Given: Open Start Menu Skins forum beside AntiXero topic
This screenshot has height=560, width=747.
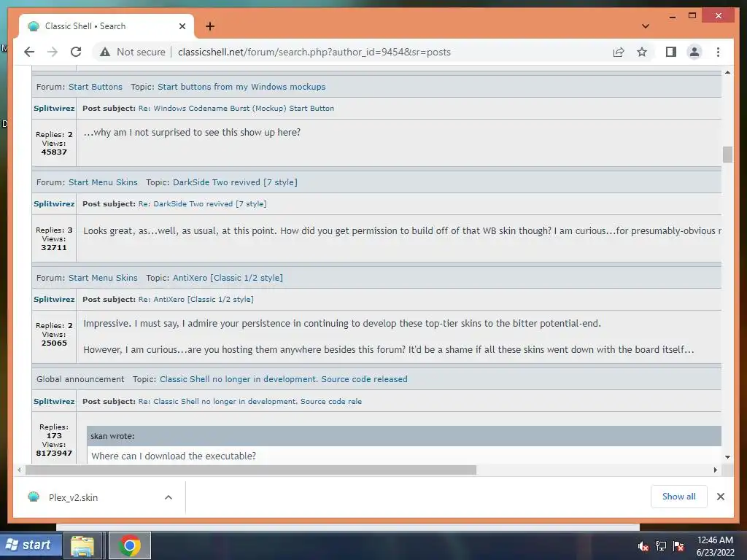Looking at the screenshot, I should tap(103, 278).
